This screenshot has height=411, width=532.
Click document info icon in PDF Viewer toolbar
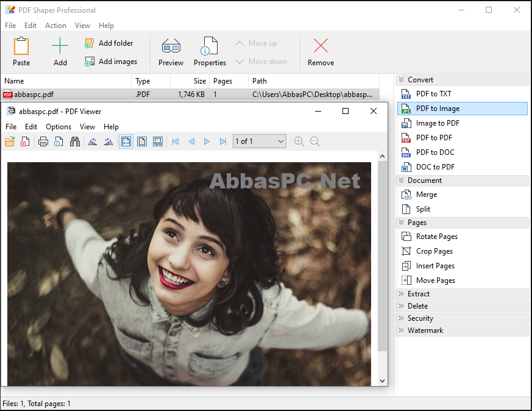pos(59,141)
